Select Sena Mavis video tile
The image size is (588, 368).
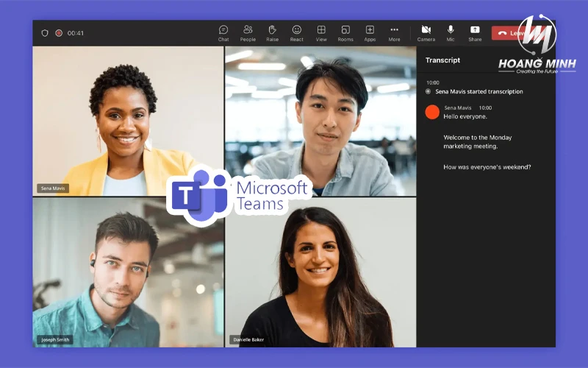(x=128, y=121)
